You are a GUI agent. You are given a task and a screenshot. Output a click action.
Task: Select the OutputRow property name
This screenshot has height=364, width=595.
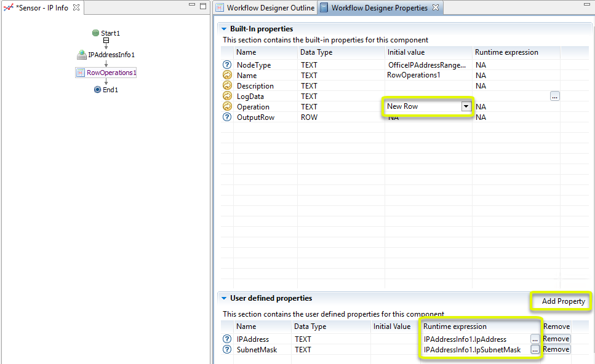(x=255, y=117)
